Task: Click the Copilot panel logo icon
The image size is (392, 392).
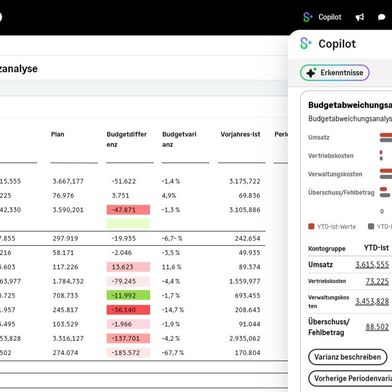Action: (306, 44)
